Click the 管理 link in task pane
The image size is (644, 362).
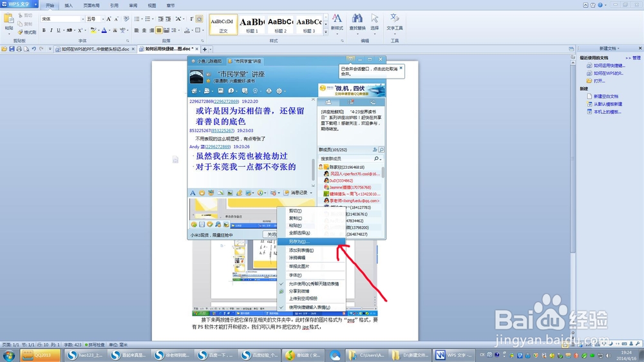point(636,58)
